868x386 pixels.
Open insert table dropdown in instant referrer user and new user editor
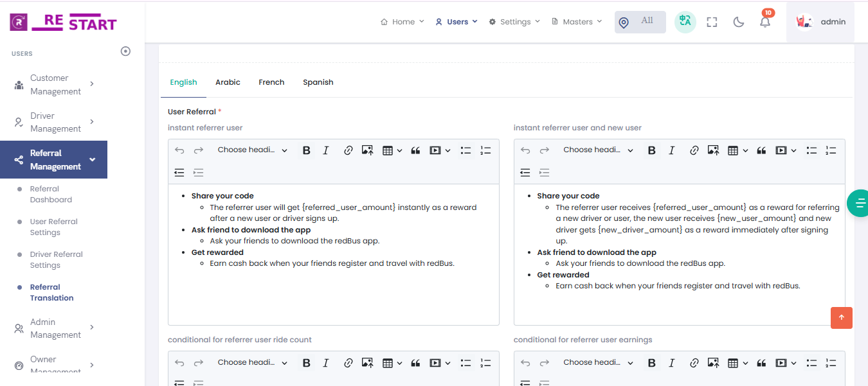point(737,150)
